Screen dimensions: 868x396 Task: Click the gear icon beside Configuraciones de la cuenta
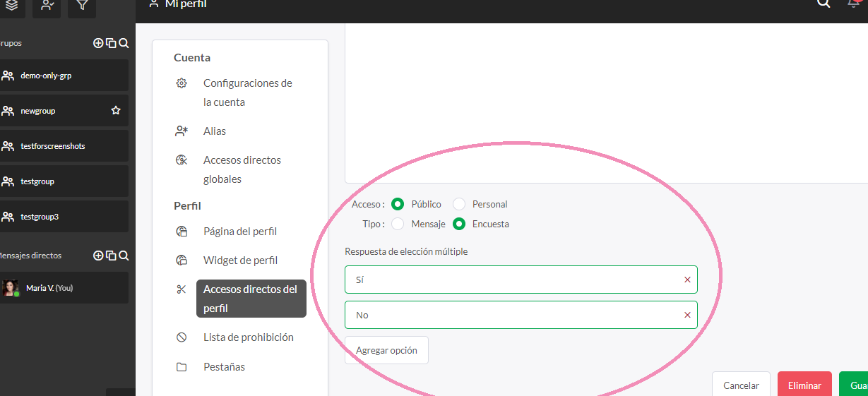point(182,83)
